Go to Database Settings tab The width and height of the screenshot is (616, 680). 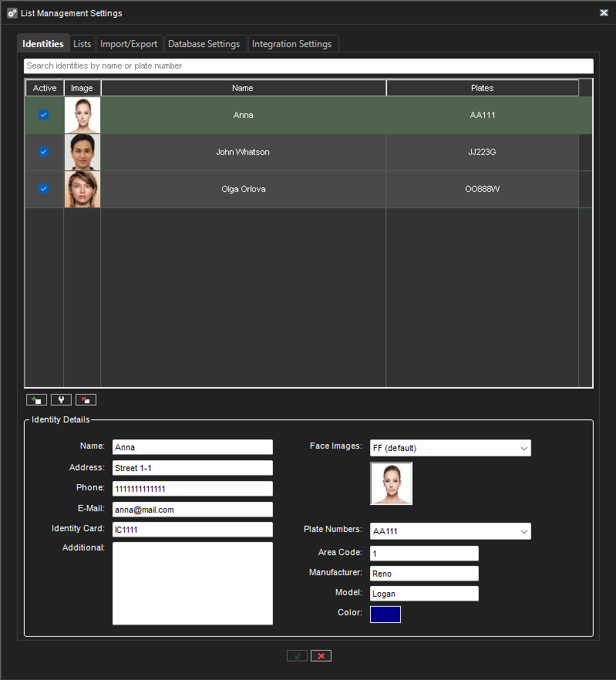(x=204, y=44)
